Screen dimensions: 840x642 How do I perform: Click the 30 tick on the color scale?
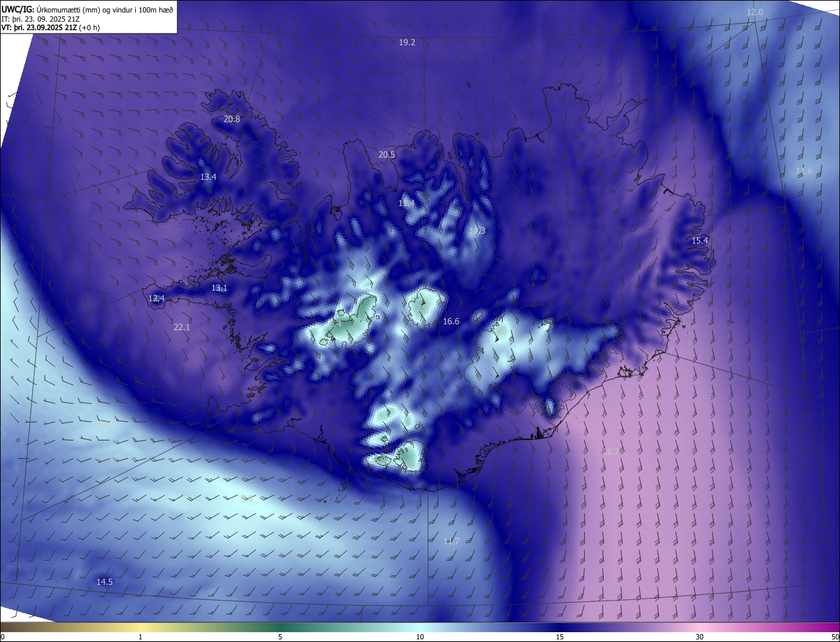pyautogui.click(x=700, y=637)
